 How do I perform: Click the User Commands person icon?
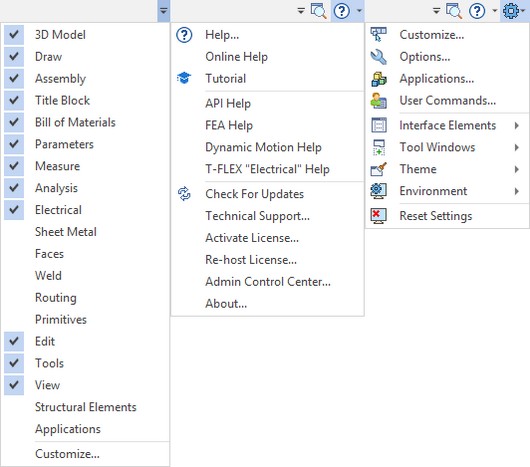point(379,101)
